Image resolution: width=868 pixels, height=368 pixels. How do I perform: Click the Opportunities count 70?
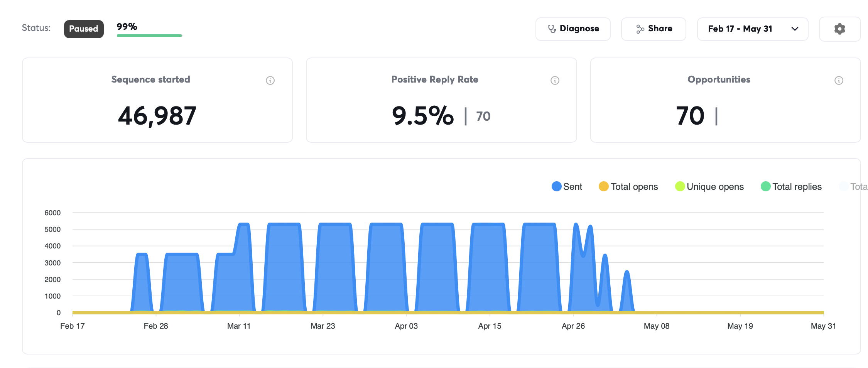coord(690,116)
